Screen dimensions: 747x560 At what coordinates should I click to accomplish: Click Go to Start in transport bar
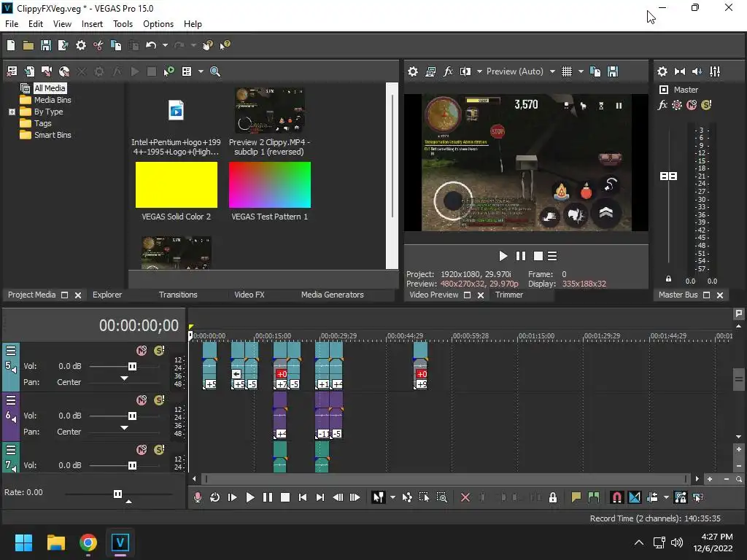pos(303,497)
